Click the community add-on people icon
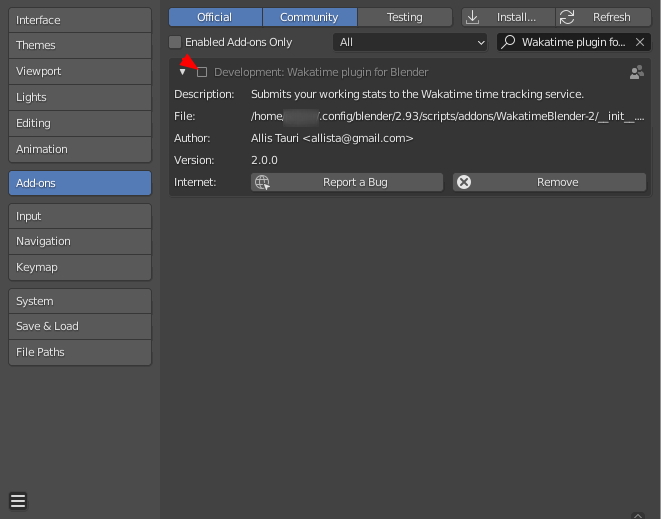Image resolution: width=661 pixels, height=519 pixels. (637, 72)
